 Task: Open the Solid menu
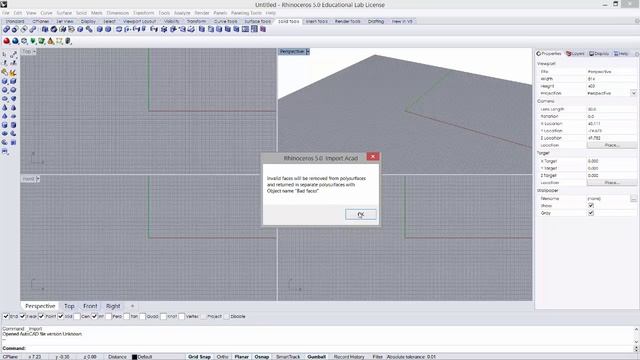[81, 13]
